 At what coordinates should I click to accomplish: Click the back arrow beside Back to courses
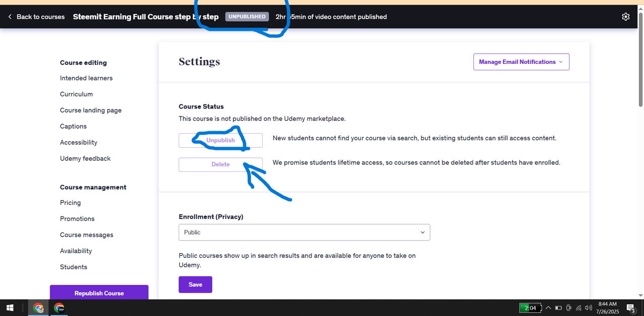click(x=10, y=17)
